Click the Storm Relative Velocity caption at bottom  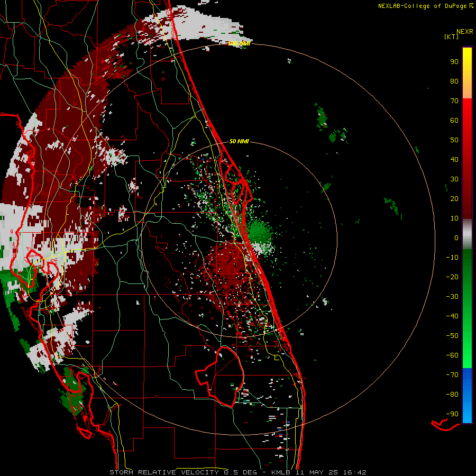(237, 472)
